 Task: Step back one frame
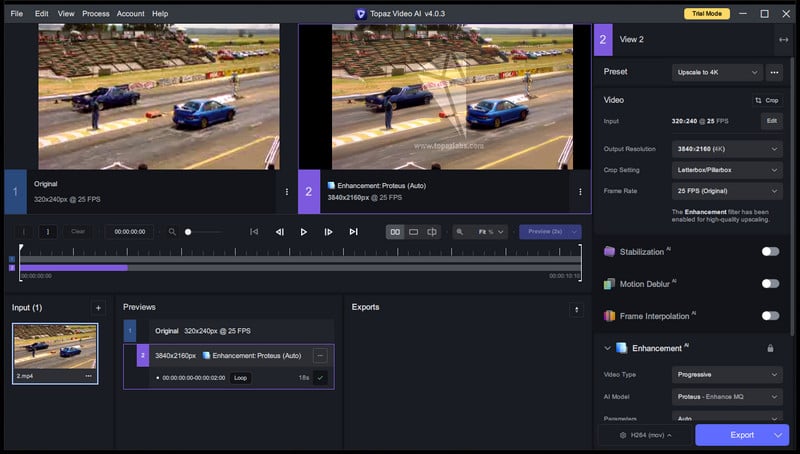279,232
